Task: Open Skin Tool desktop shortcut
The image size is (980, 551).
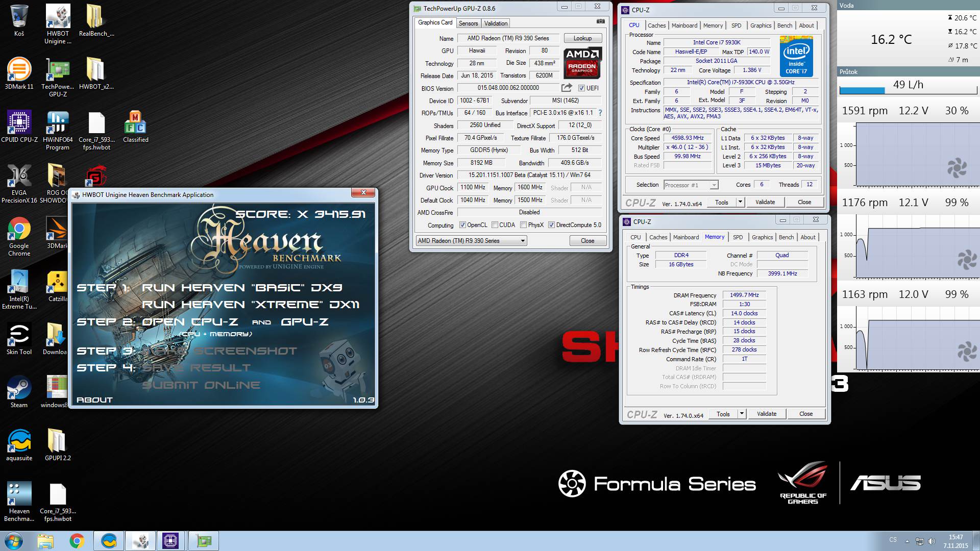Action: click(x=19, y=339)
